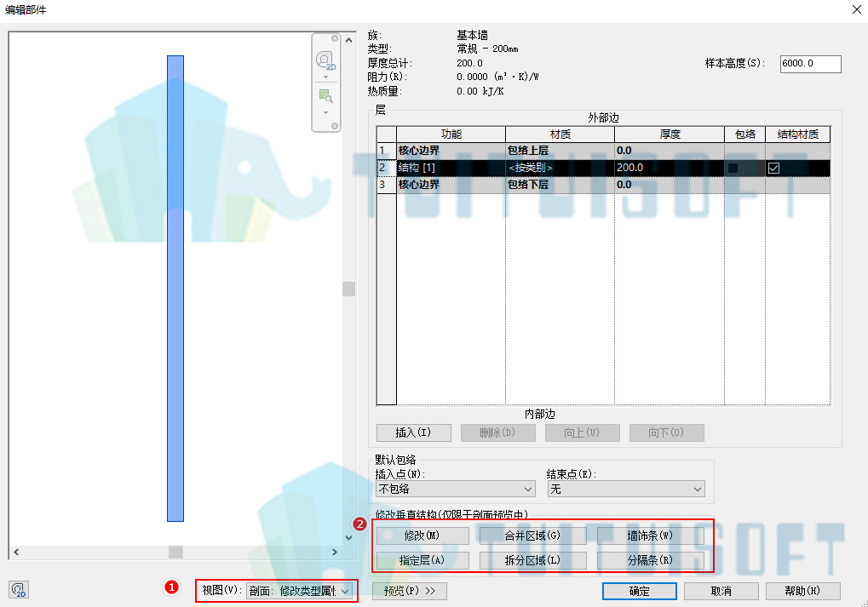The height and width of the screenshot is (607, 868).
Task: Toggle the 包络 checkbox in row 2
Action: point(733,168)
